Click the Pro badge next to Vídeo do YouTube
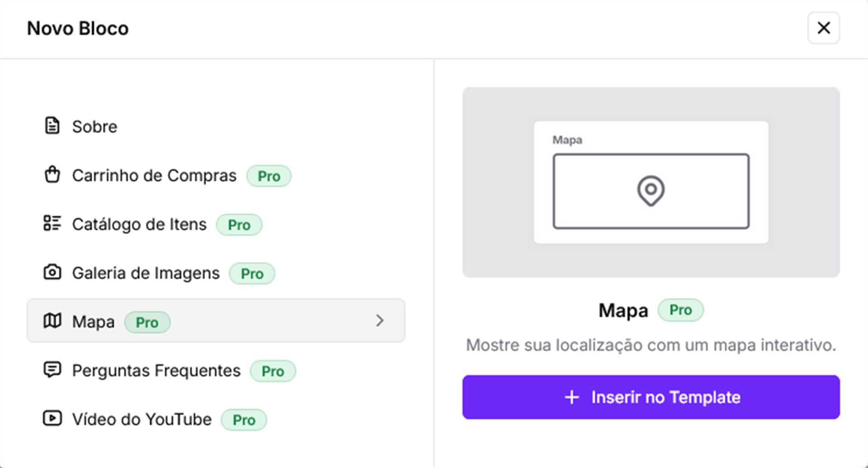 tap(244, 420)
